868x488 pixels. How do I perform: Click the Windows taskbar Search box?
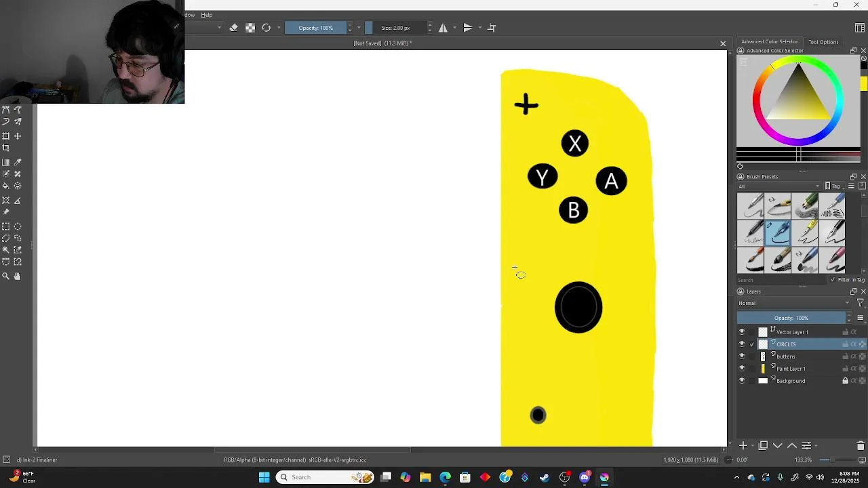(325, 477)
